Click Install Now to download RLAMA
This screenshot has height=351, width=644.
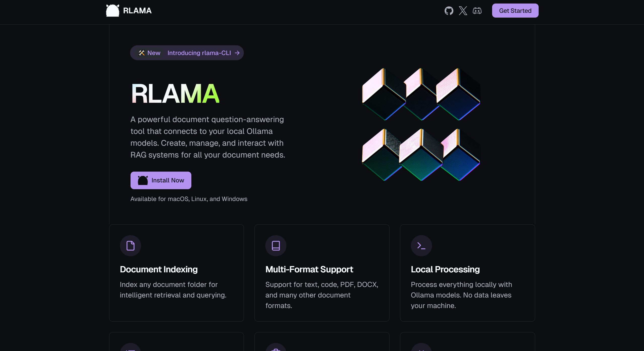click(x=161, y=180)
